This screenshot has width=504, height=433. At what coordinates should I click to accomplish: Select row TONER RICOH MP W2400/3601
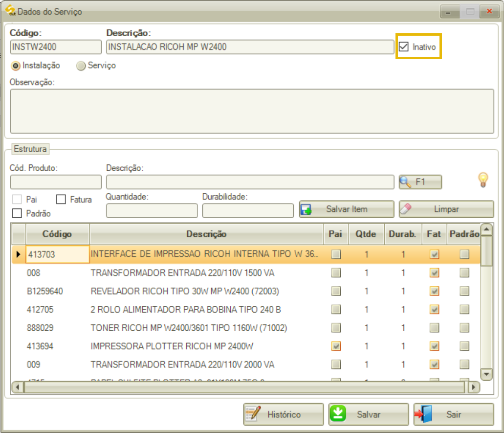coord(246,328)
